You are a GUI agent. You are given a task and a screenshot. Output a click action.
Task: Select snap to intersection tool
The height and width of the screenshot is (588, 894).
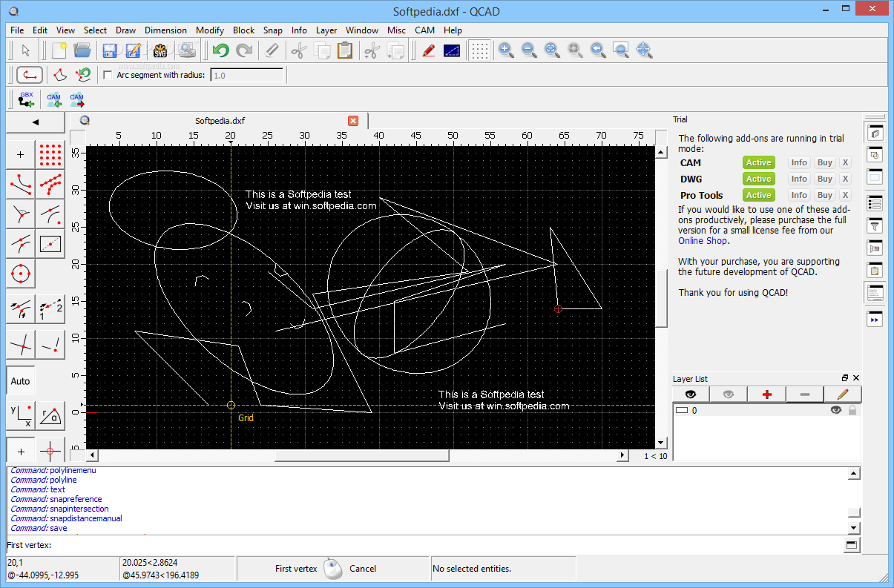pos(21,345)
